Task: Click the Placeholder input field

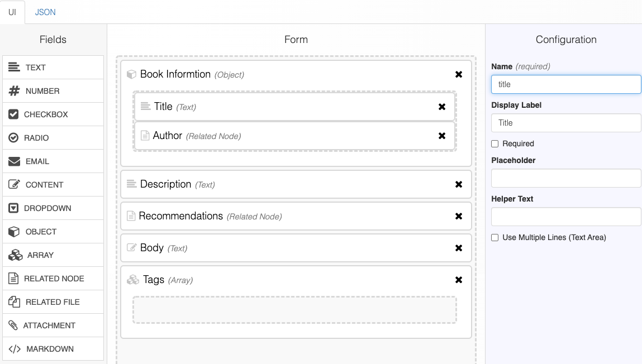Action: [x=565, y=178]
